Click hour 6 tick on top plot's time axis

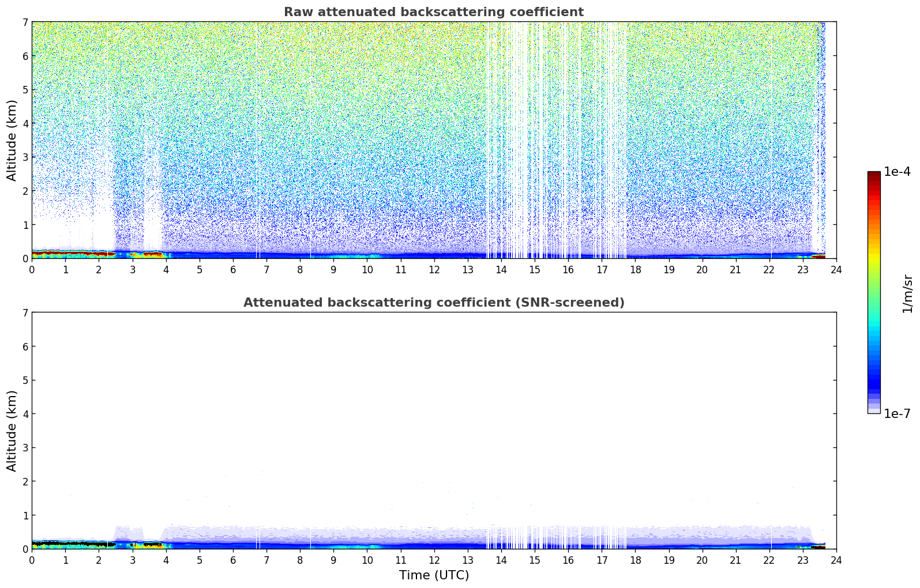tap(233, 269)
